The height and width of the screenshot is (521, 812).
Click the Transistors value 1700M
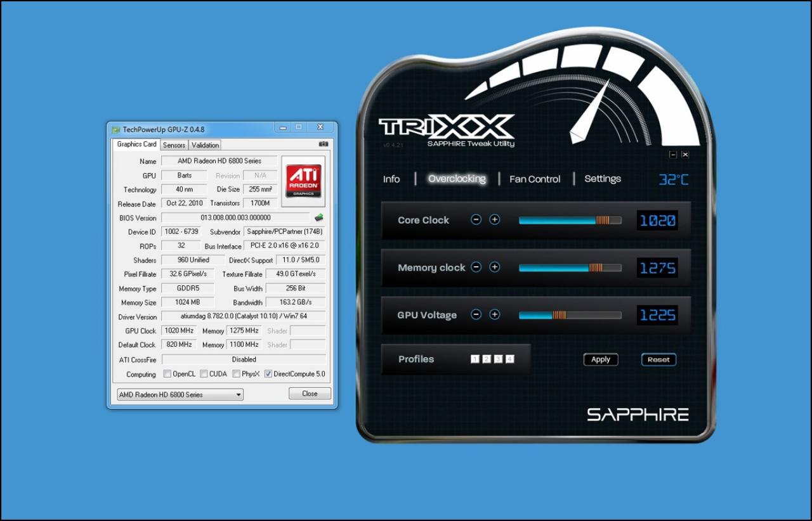[261, 203]
